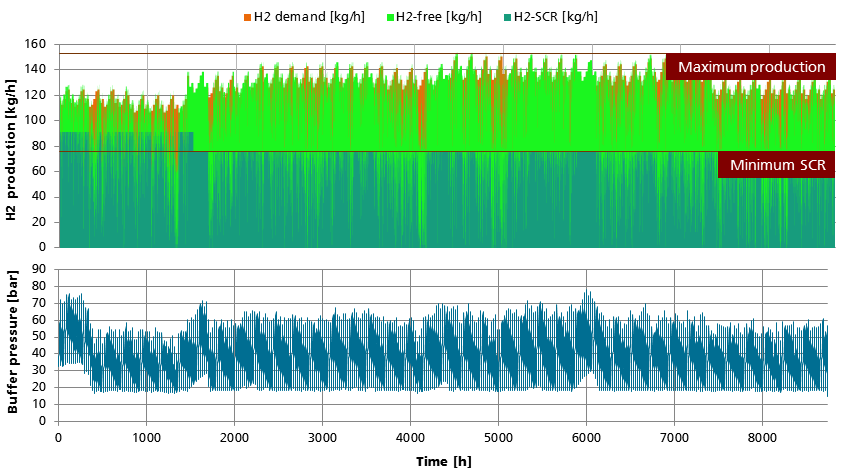Select the 'H2 demand [kg/h]' legend label
The width and height of the screenshot is (849, 471).
point(309,17)
